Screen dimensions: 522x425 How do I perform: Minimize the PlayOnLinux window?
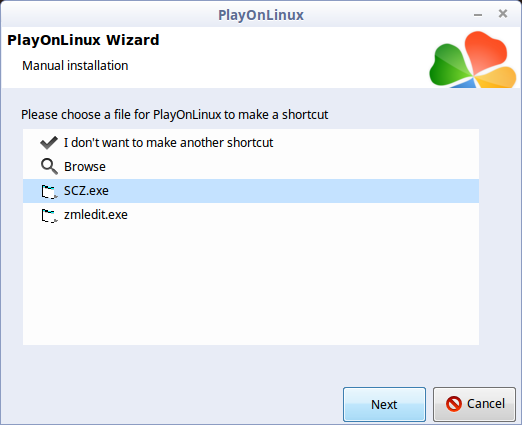[478, 15]
